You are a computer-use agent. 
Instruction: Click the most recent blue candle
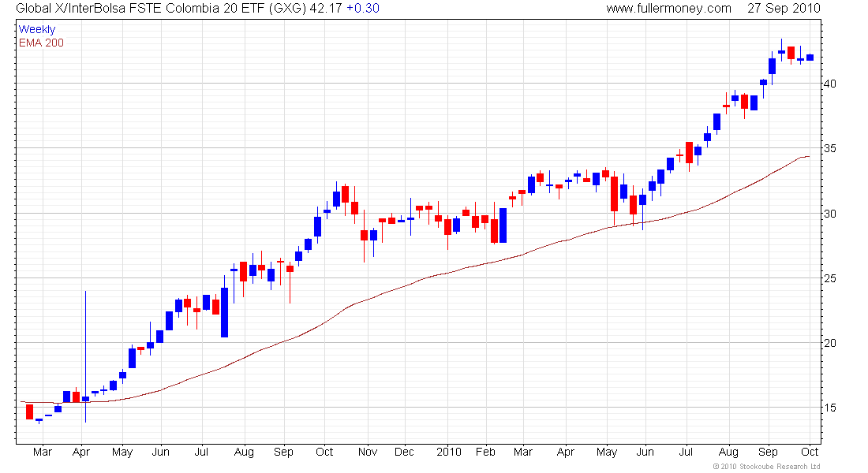tap(810, 57)
